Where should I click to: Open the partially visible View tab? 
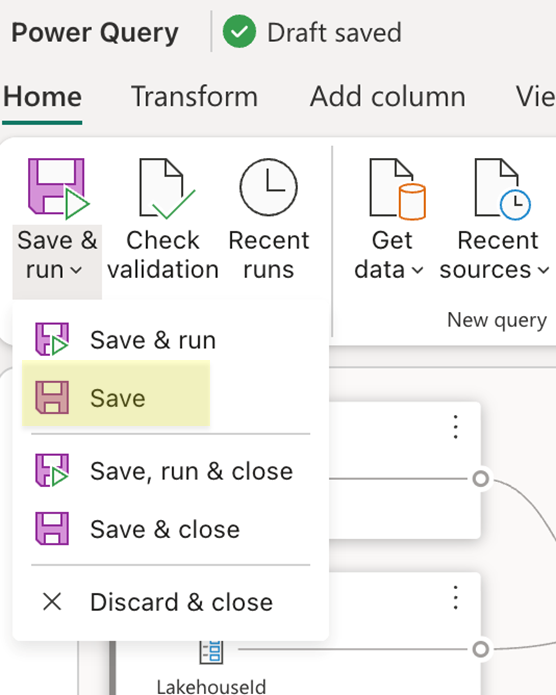point(536,97)
